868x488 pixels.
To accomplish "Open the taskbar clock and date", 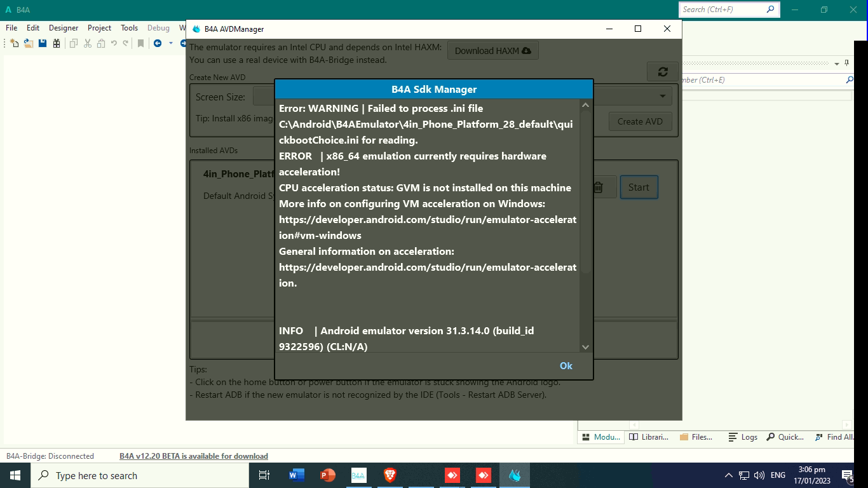I will point(811,475).
